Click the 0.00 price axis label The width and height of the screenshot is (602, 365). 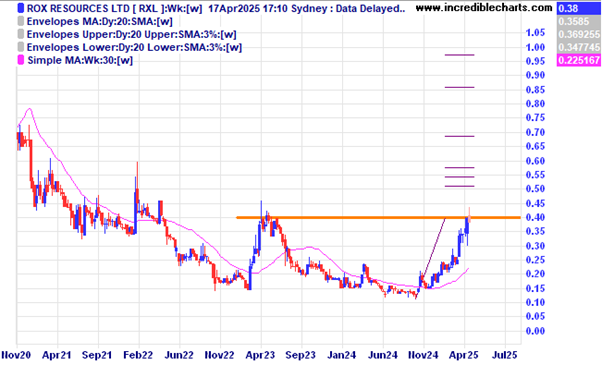[x=535, y=331]
